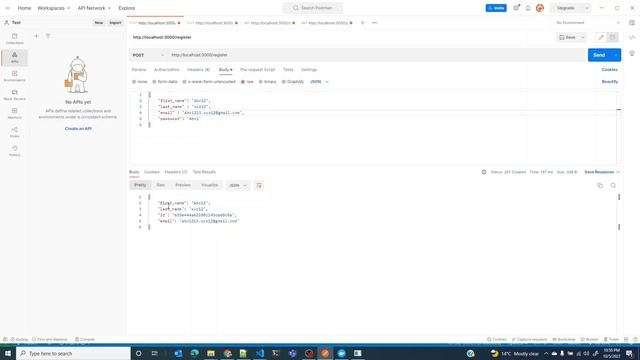Open the notifications bell icon
This screenshot has width=640, height=360.
point(528,8)
